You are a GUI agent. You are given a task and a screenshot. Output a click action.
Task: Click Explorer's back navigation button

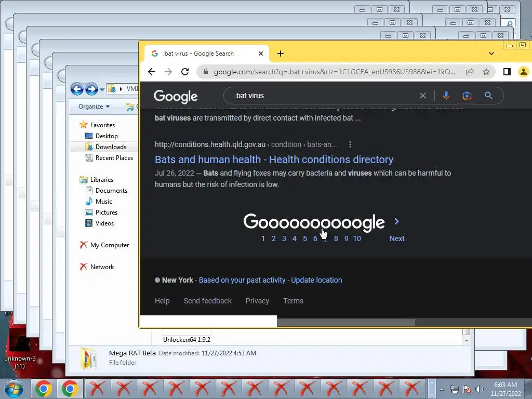(77, 89)
